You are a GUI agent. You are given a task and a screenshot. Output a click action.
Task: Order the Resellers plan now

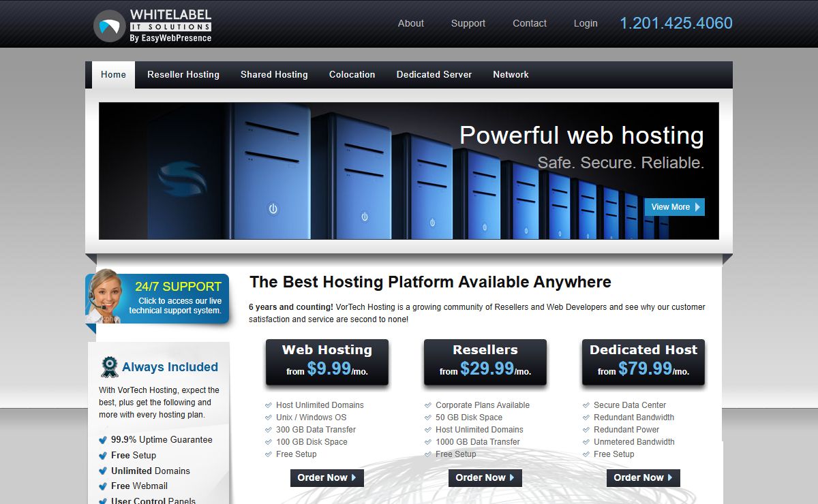485,478
